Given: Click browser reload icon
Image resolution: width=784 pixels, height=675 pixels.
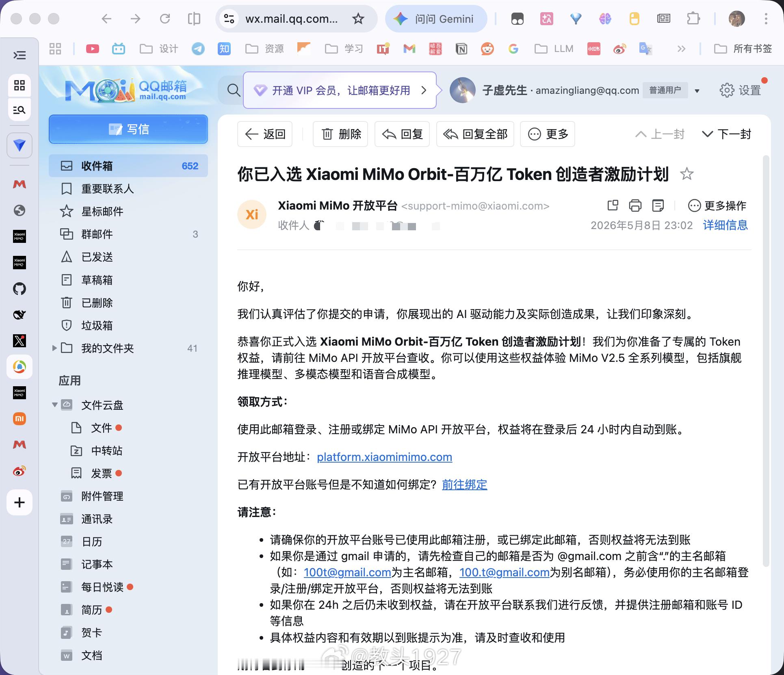Looking at the screenshot, I should pos(165,19).
